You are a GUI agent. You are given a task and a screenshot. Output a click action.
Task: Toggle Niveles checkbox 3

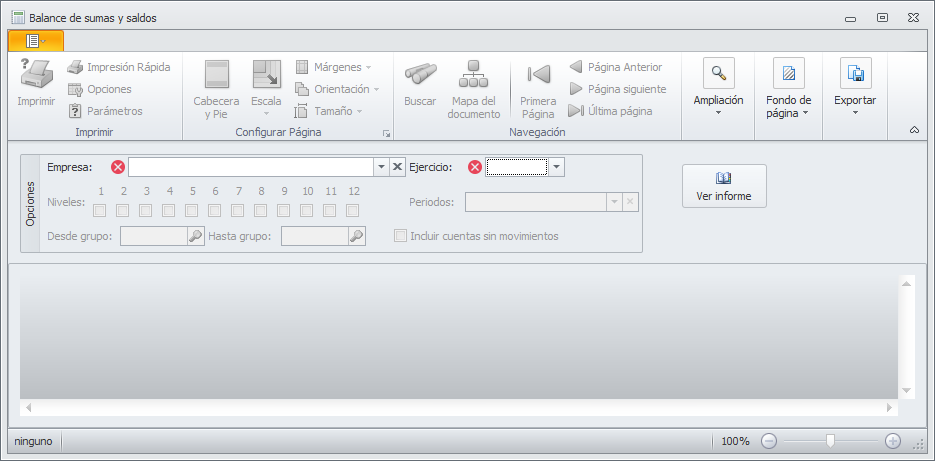[x=146, y=211]
